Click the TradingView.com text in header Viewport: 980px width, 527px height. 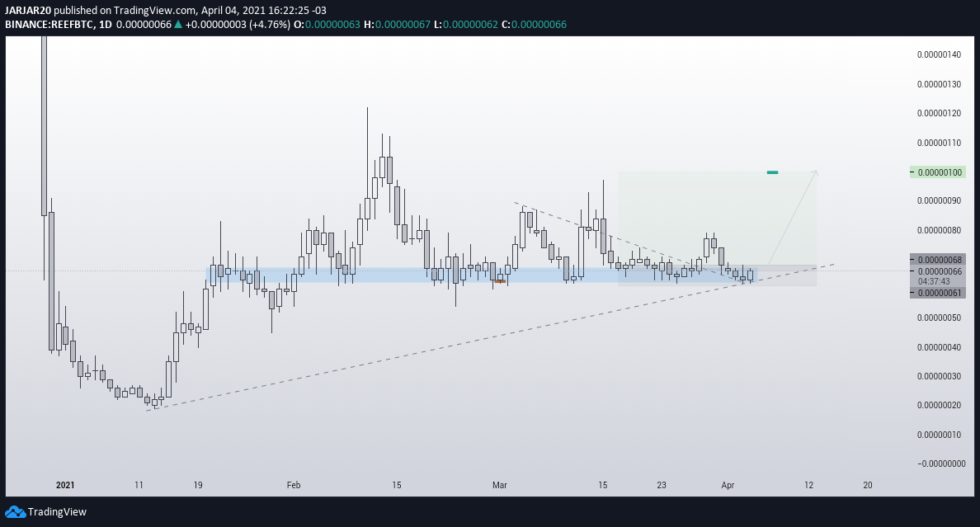click(154, 11)
